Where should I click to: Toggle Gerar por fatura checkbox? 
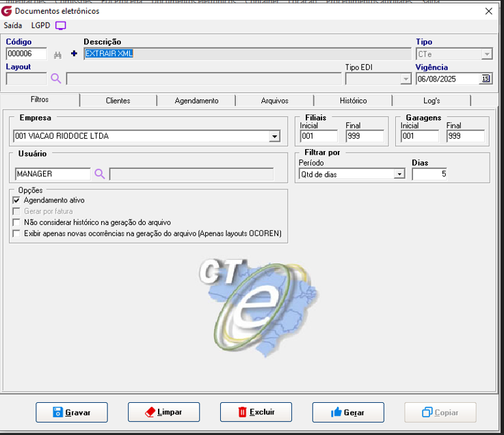click(16, 211)
